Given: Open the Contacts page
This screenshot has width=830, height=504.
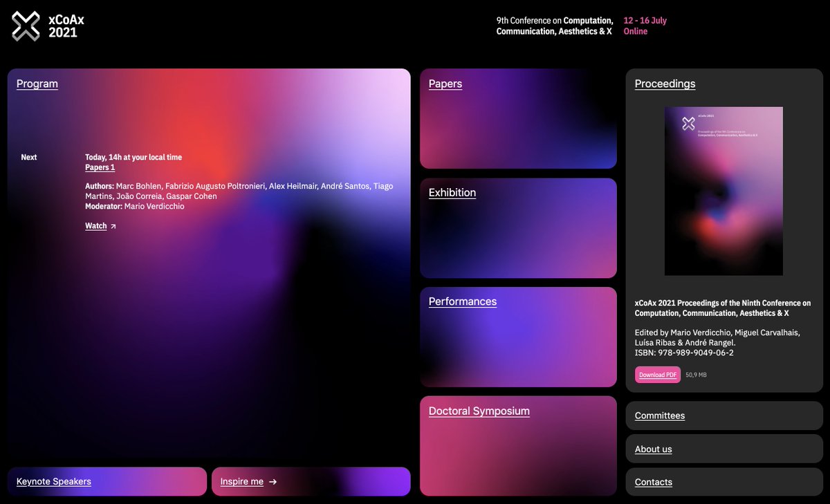Looking at the screenshot, I should pyautogui.click(x=654, y=482).
